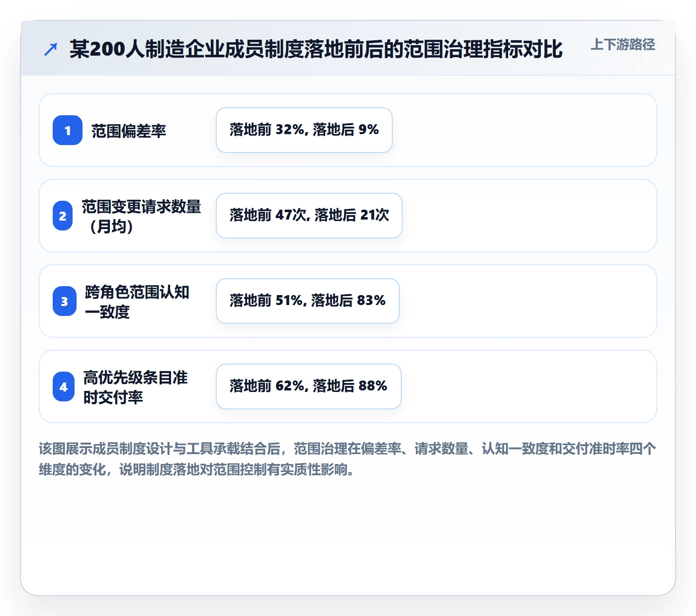This screenshot has width=696, height=616.
Task: Click the 范围偏差率 label
Action: tap(129, 131)
